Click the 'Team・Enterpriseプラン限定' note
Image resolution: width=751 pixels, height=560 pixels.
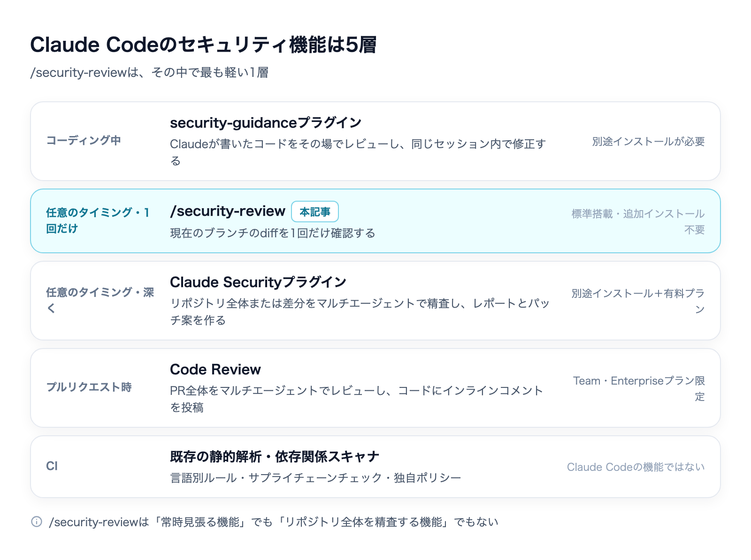(x=639, y=388)
